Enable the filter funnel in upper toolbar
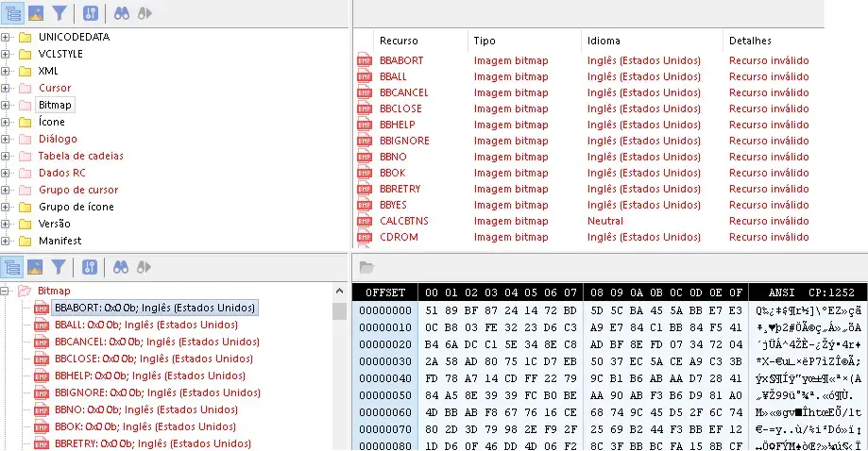 pos(59,13)
